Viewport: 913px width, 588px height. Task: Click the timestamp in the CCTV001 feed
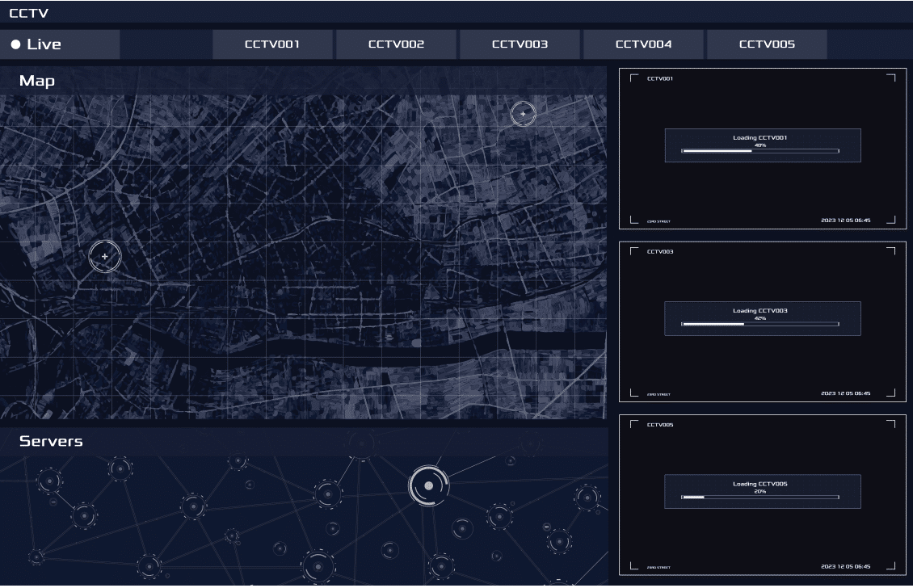(x=845, y=220)
